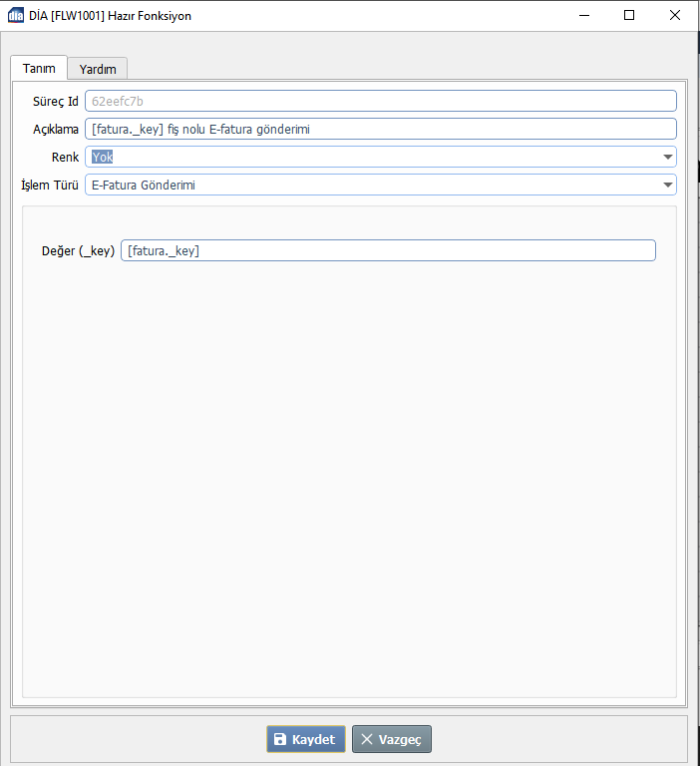Expand the Renk dropdown arrow
700x766 pixels.
667,158
